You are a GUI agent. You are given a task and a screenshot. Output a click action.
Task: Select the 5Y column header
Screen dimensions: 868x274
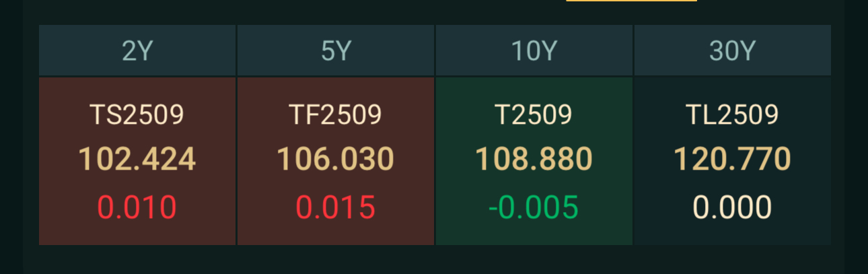click(336, 50)
